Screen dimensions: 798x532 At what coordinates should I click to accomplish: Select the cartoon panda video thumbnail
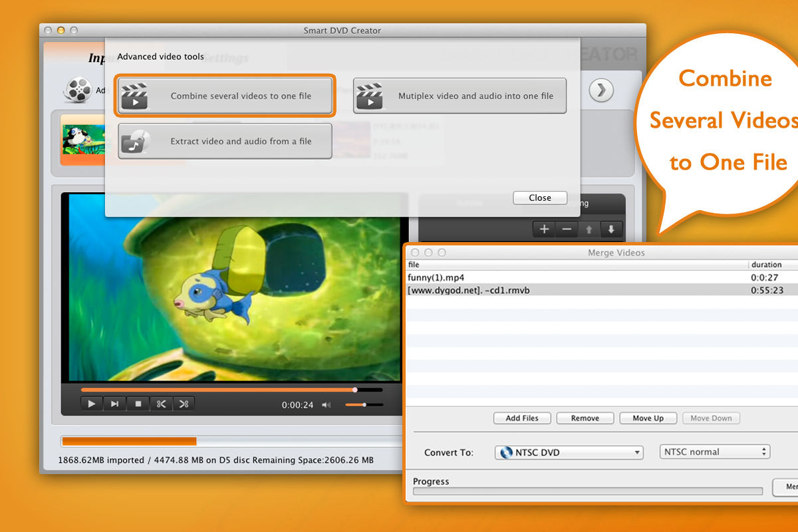pos(82,140)
